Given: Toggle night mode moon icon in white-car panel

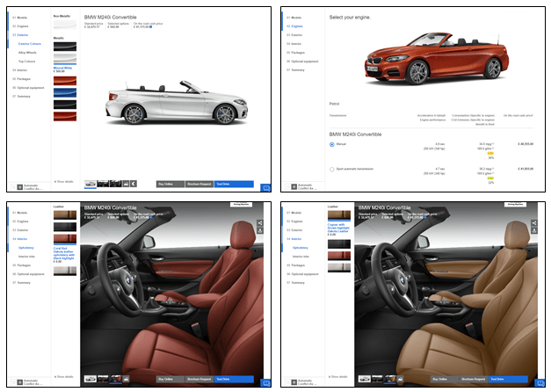Looking at the screenshot, I should 134,184.
